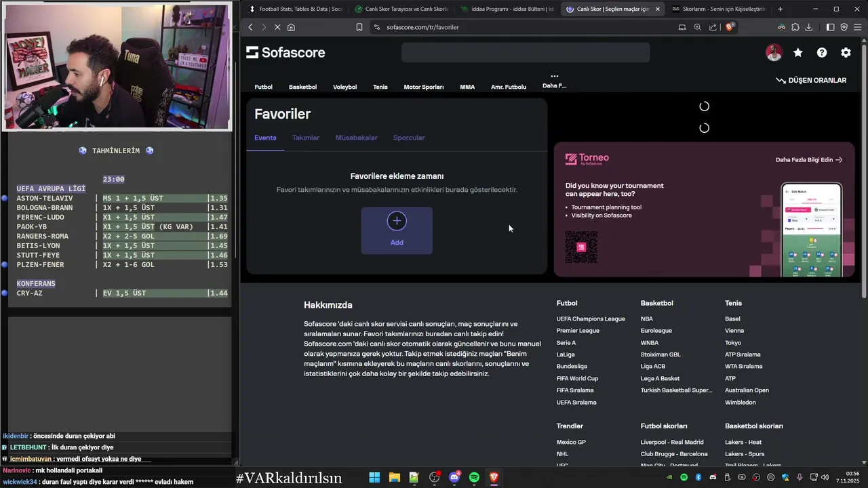This screenshot has height=488, width=868.
Task: Share this page via the share icon
Action: tap(713, 27)
